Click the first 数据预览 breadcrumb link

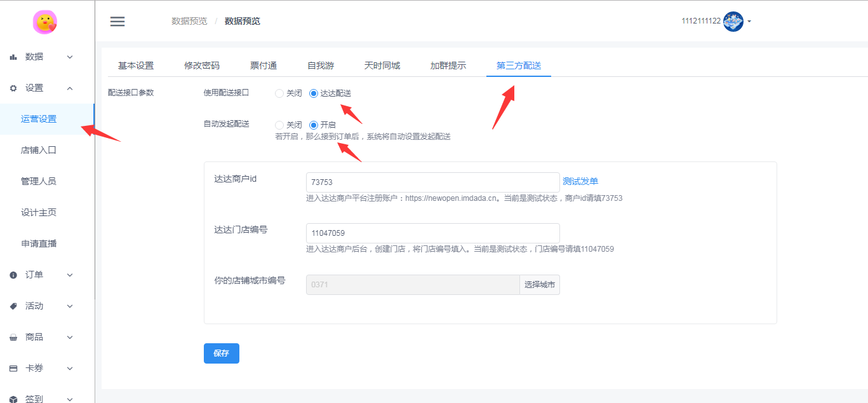[x=189, y=22]
